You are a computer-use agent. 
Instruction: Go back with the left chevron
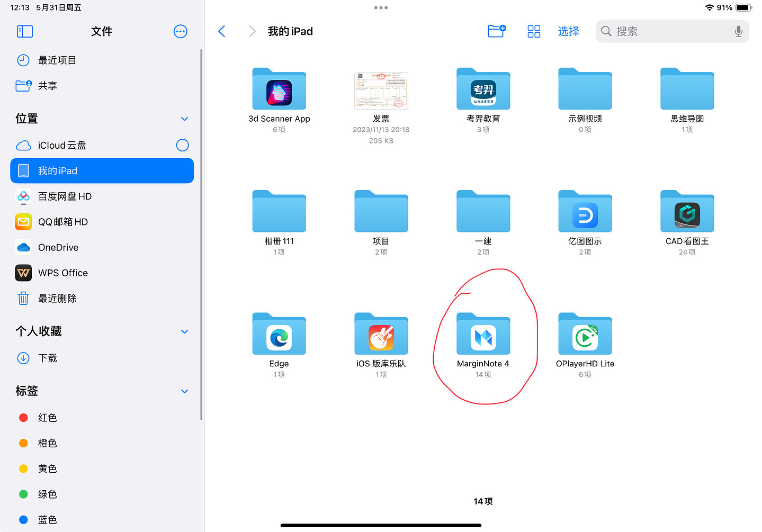[x=222, y=32]
